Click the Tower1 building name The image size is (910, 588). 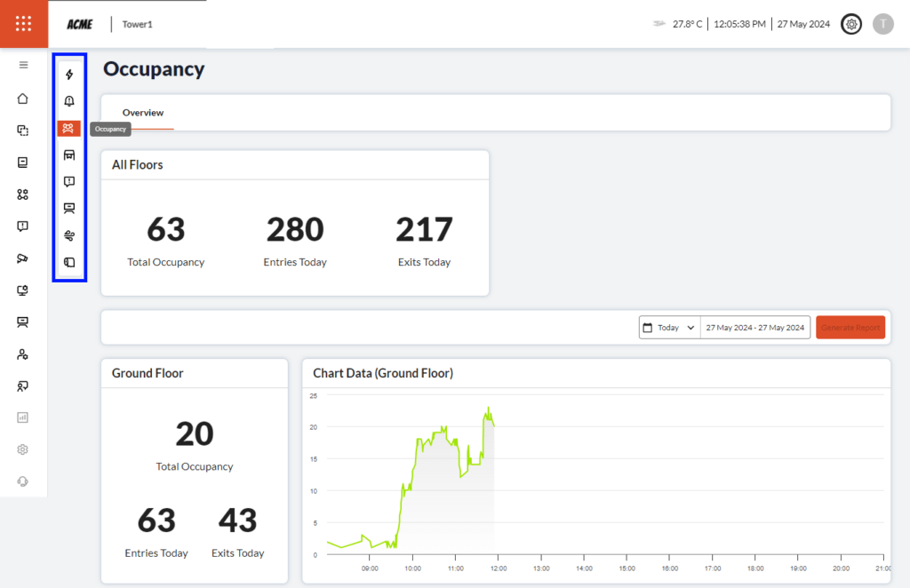[x=138, y=24]
